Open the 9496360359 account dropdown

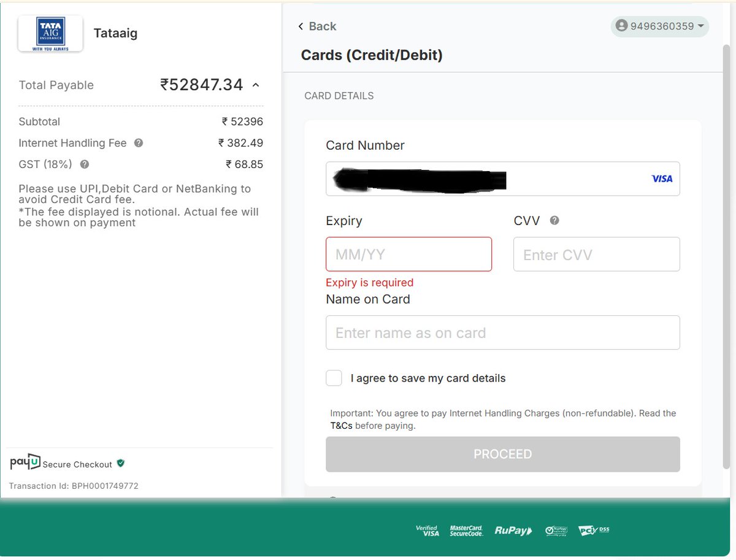click(660, 26)
